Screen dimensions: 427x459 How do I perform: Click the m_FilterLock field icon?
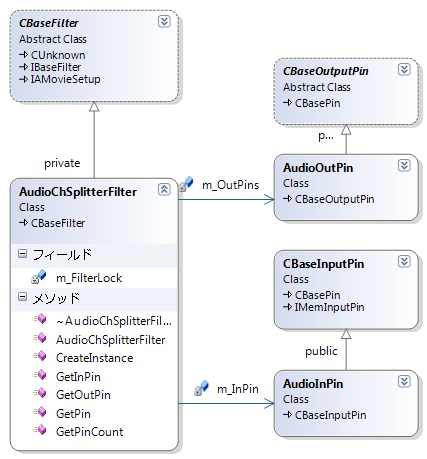coord(39,277)
